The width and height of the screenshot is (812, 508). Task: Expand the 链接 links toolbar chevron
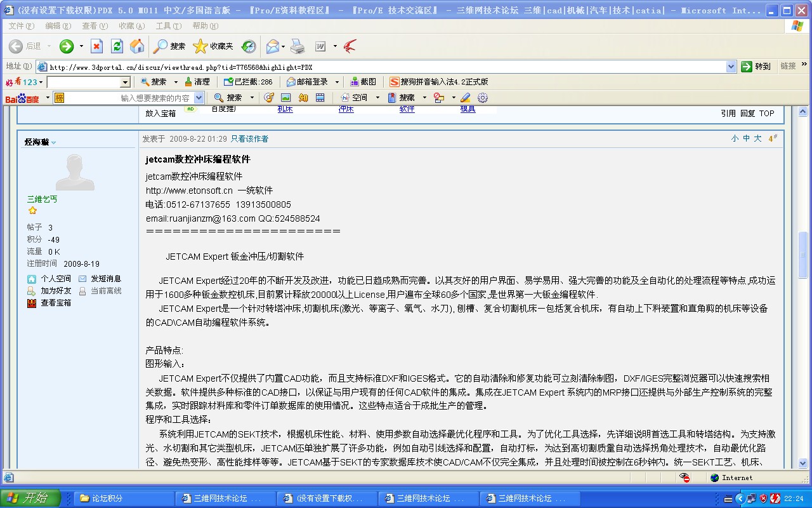click(x=804, y=65)
